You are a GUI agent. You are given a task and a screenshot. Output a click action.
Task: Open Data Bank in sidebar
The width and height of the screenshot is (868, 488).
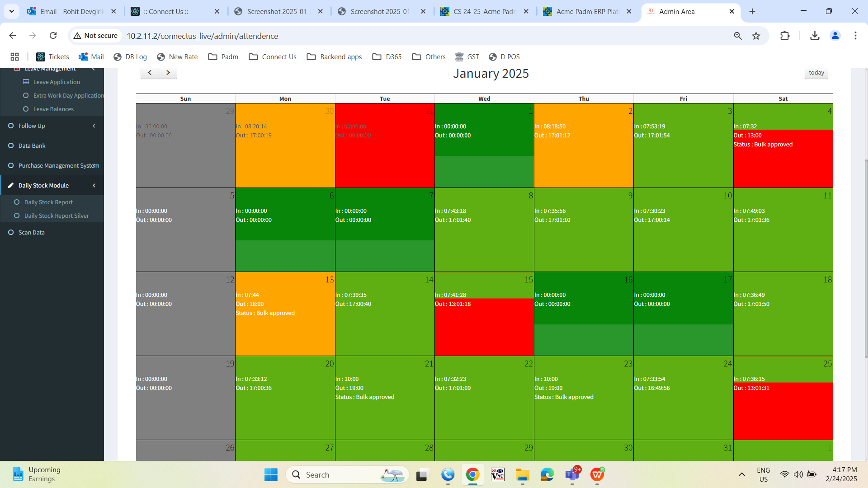tap(32, 145)
